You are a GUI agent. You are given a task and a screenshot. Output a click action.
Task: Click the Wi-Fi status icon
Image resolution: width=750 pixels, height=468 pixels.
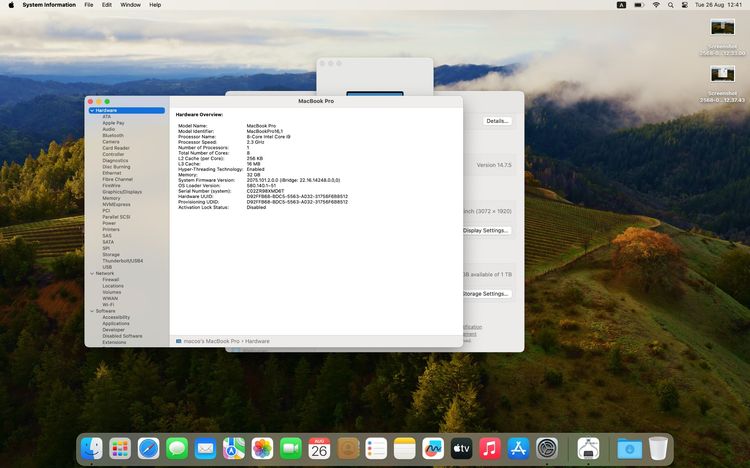coord(656,5)
